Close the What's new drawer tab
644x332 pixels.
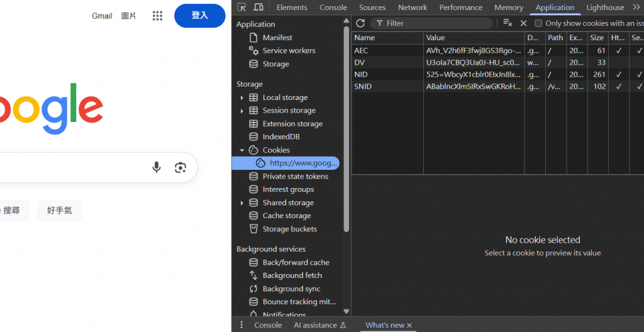pos(409,326)
